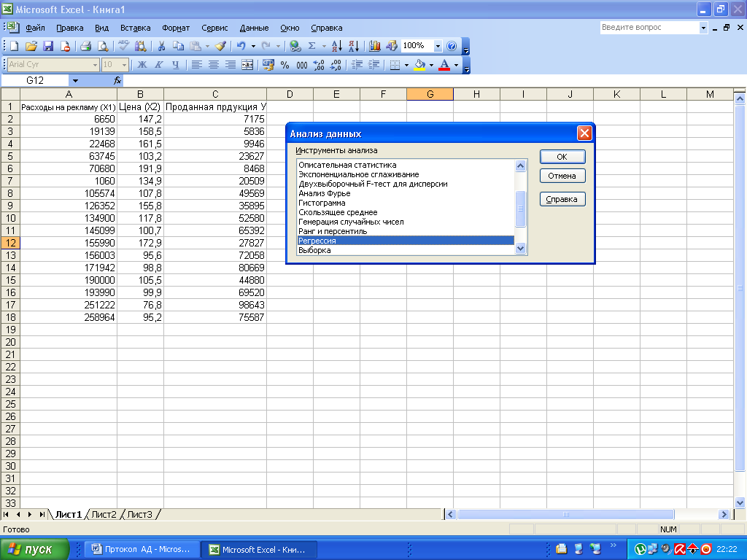The width and height of the screenshot is (747, 560).
Task: Click the Отмена button
Action: coord(562,176)
